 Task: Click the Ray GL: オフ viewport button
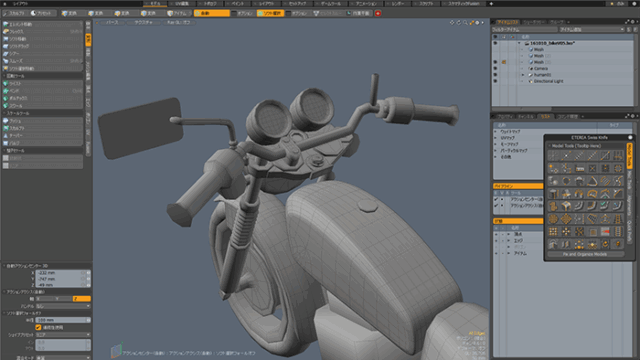[178, 23]
